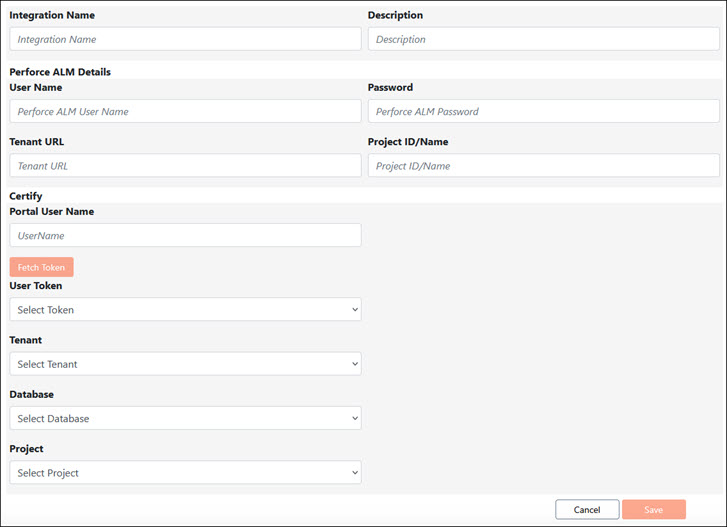
Task: Click into the Tenant URL input
Action: pyautogui.click(x=185, y=166)
